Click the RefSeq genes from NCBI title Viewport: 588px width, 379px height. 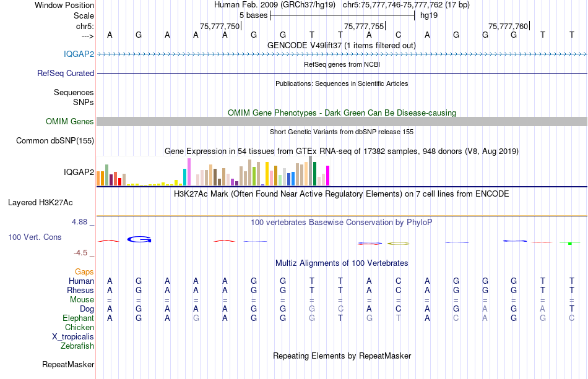(x=342, y=64)
